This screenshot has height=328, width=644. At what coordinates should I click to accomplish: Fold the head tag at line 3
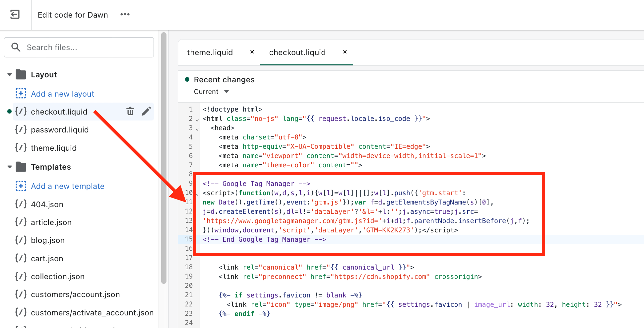197,129
